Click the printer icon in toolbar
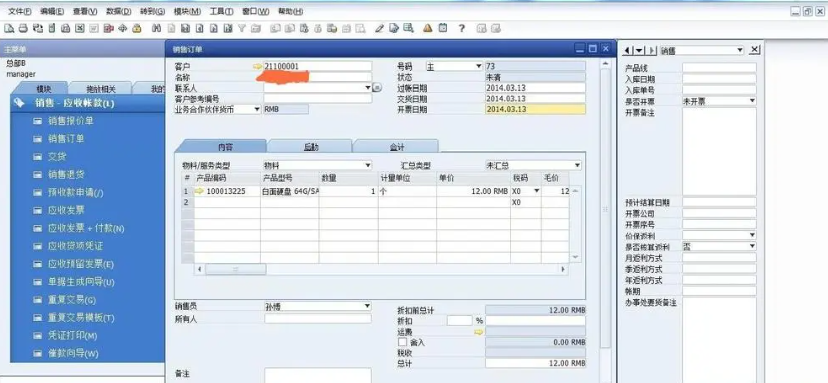This screenshot has width=828, height=383. pos(23,29)
